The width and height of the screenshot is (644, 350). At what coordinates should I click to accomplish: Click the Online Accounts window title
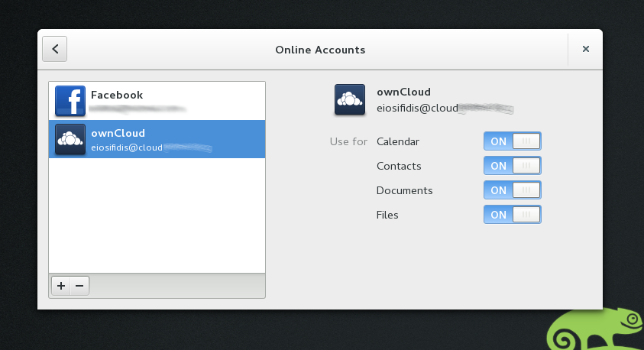coord(320,50)
